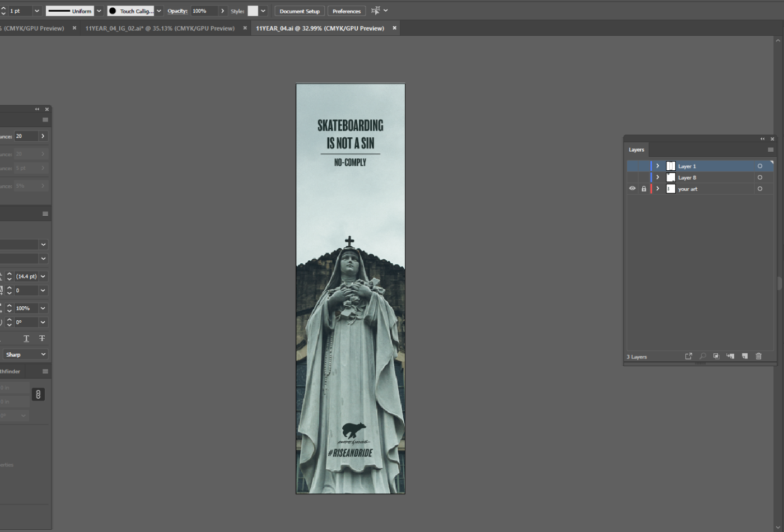Open Pathfinder panel flyout menu

[45, 371]
